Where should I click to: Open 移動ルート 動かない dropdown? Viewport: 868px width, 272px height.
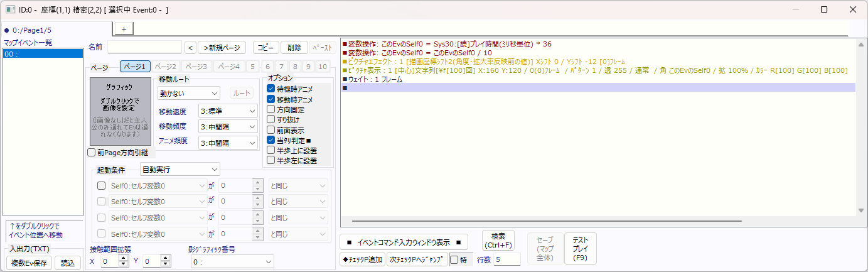pyautogui.click(x=188, y=93)
